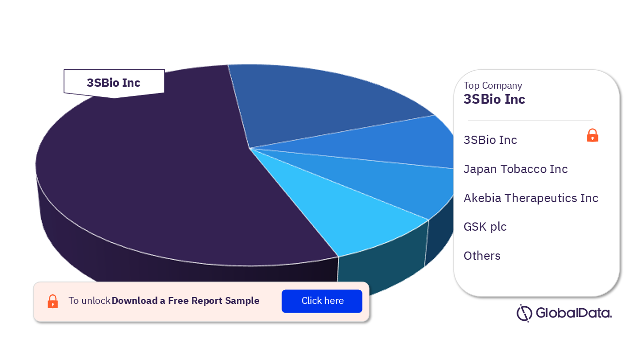Select GSK plc in the company list
The image size is (644, 362).
click(485, 227)
